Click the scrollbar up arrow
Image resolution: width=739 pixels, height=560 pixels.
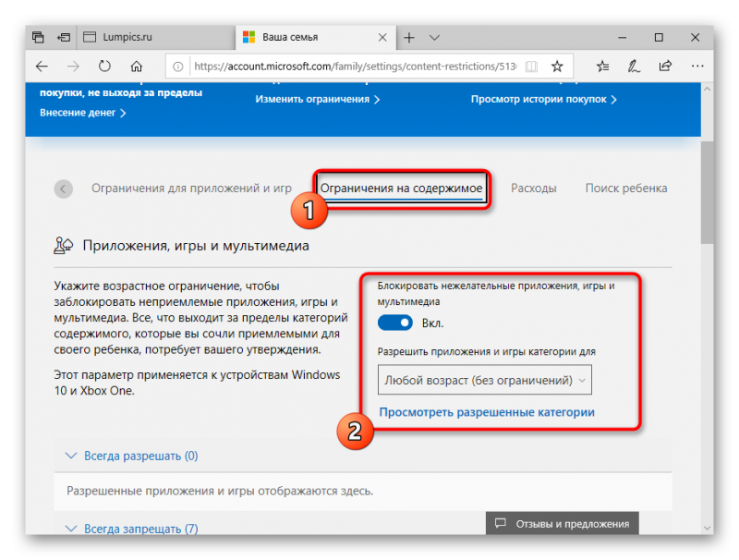coord(707,89)
